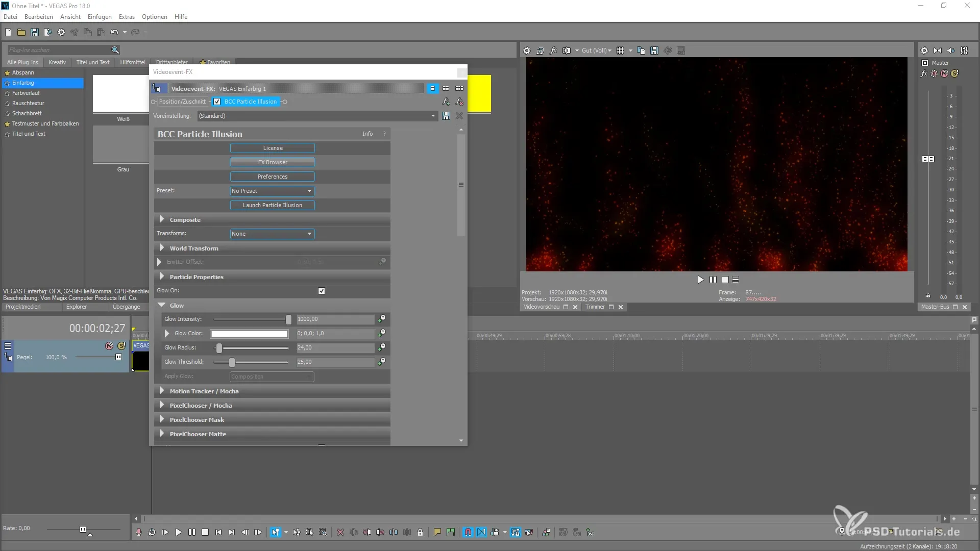Click the plug-in search magnifier icon
Viewport: 980px width, 551px height.
pos(115,50)
